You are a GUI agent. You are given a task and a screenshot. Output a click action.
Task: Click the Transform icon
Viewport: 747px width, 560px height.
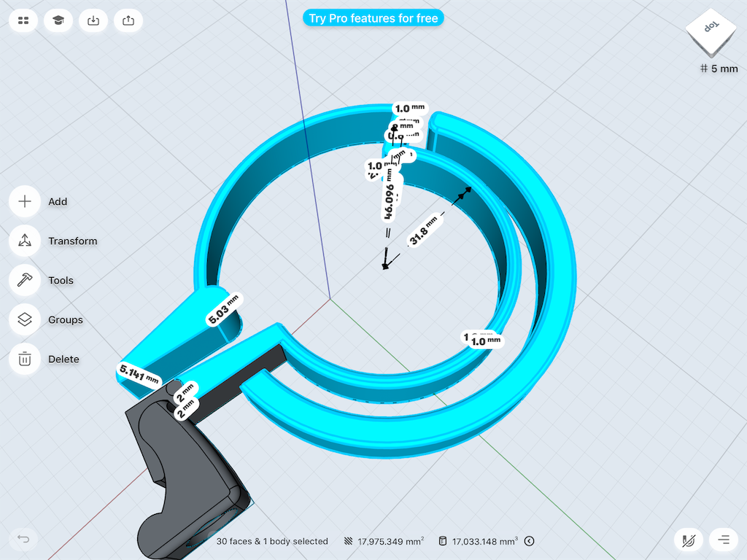[x=25, y=241]
